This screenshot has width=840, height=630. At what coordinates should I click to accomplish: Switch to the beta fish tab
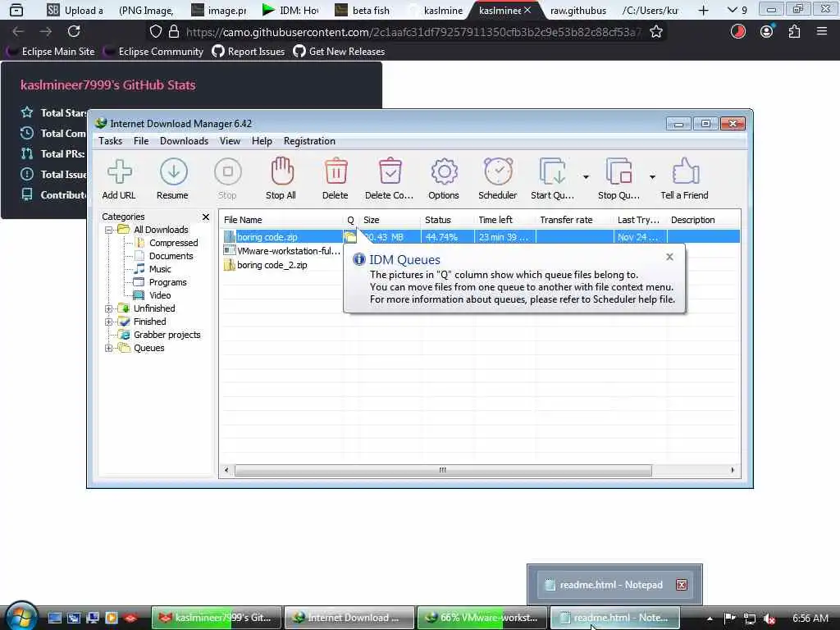click(363, 10)
